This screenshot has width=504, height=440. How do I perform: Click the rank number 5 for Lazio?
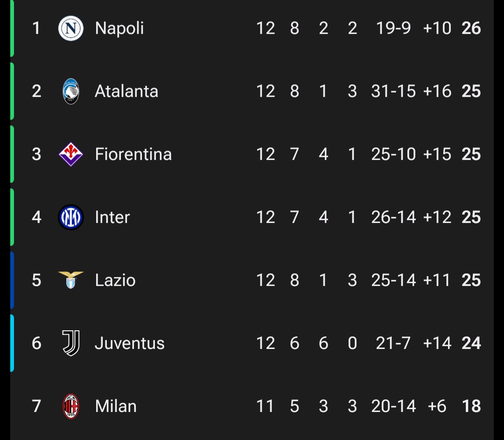36,280
